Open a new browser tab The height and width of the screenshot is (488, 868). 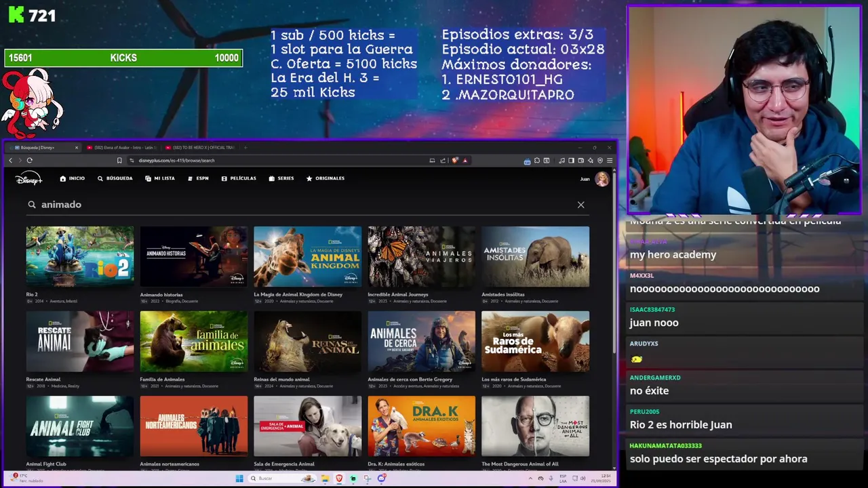(245, 148)
